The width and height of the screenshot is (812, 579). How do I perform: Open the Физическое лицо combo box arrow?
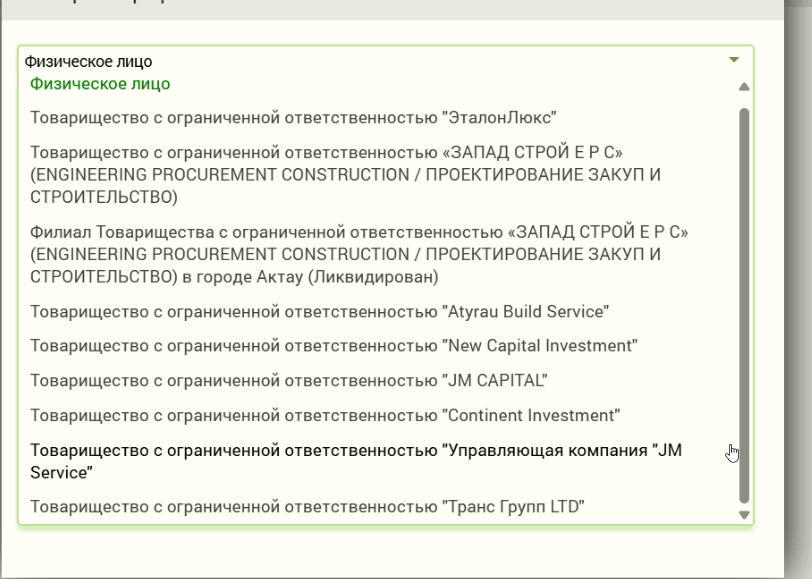[733, 60]
